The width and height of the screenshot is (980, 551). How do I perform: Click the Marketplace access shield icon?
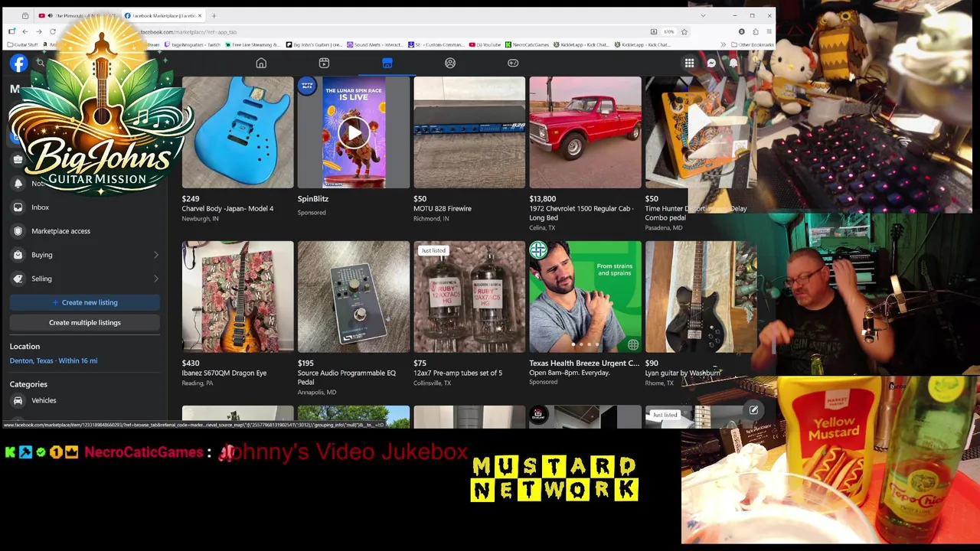pos(18,231)
